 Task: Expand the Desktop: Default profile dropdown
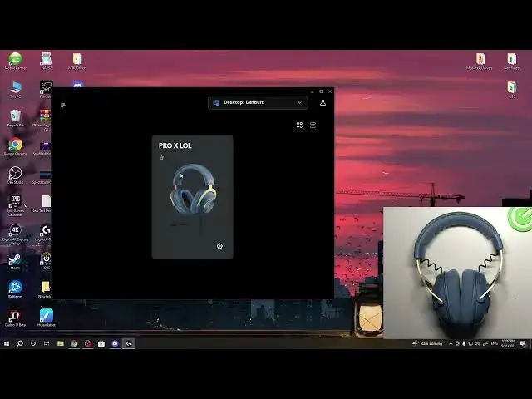(x=258, y=102)
